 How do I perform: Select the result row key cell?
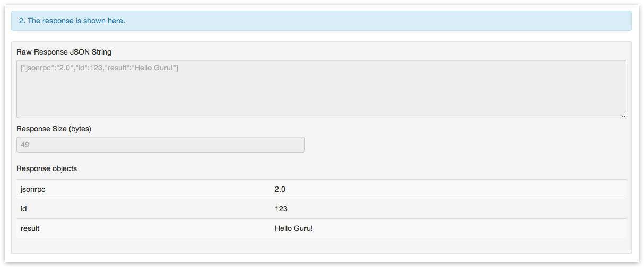[143, 228]
